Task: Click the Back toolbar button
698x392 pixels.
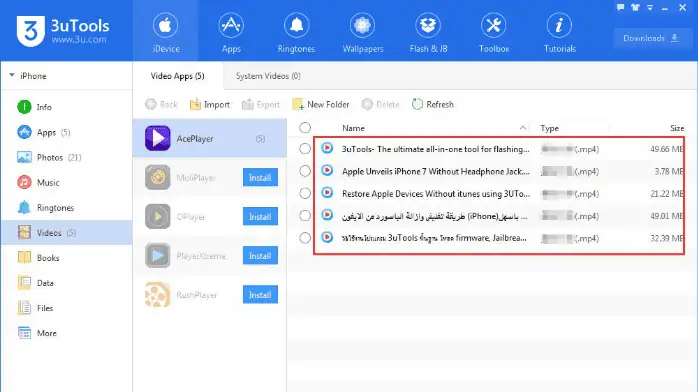Action: [x=161, y=105]
